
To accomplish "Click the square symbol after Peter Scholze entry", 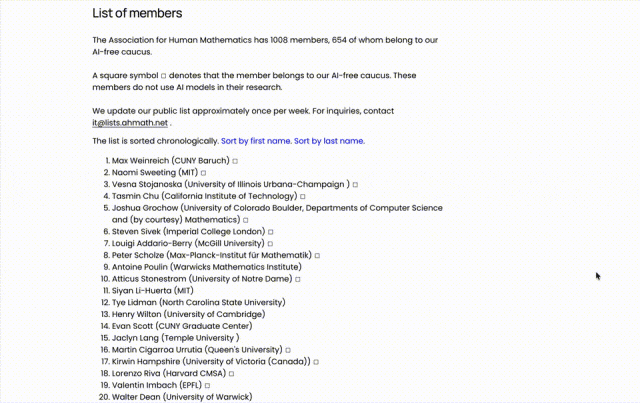I will pos(317,256).
